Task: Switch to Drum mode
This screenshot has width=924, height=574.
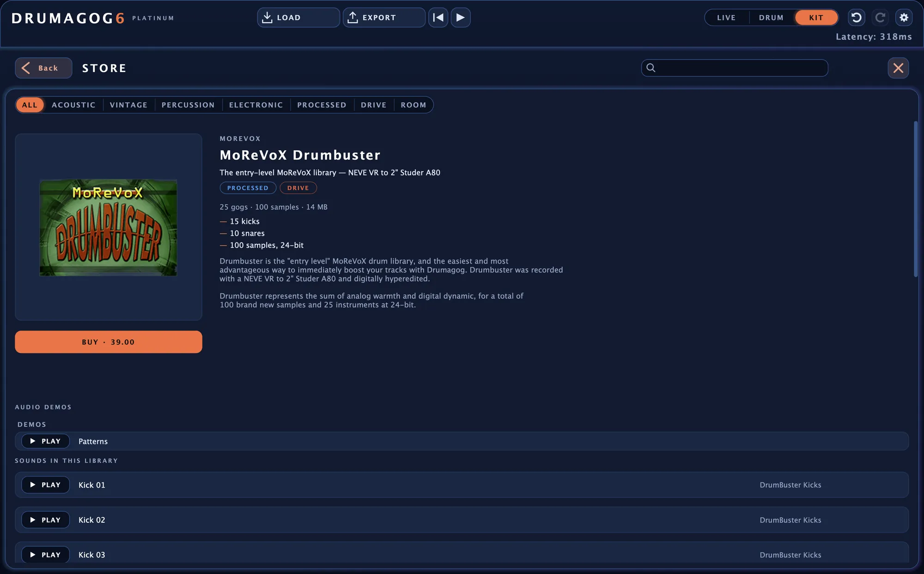Action: (x=771, y=18)
